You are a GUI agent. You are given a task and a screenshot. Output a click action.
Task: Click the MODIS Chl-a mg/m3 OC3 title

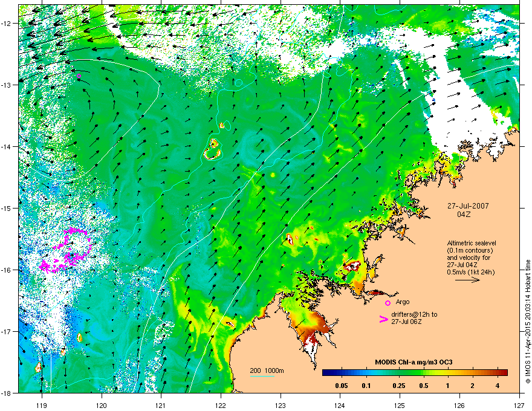click(414, 362)
